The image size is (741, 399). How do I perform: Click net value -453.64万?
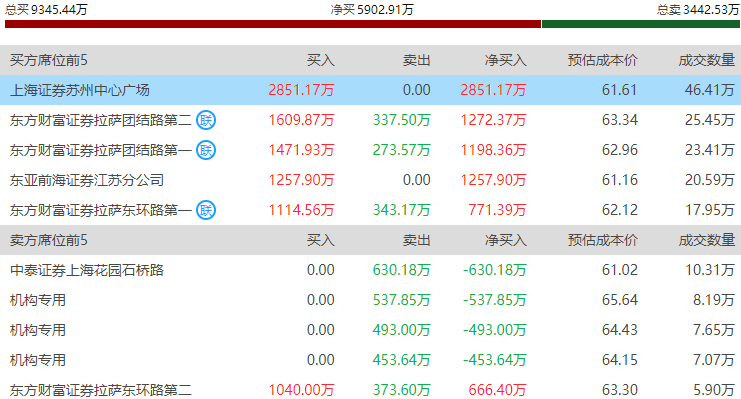point(494,360)
